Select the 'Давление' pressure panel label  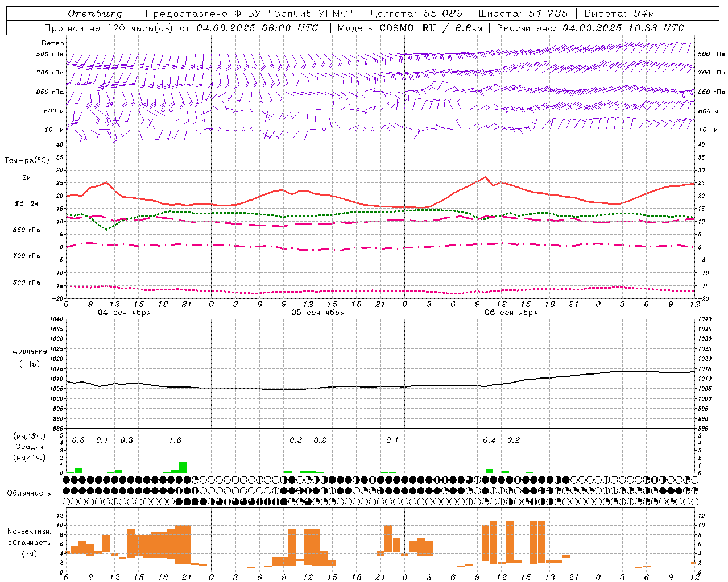tap(30, 351)
